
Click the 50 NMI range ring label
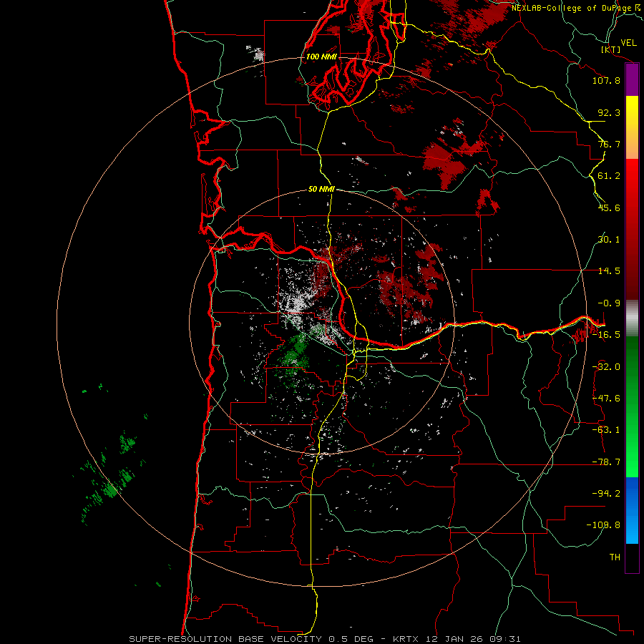pyautogui.click(x=321, y=189)
